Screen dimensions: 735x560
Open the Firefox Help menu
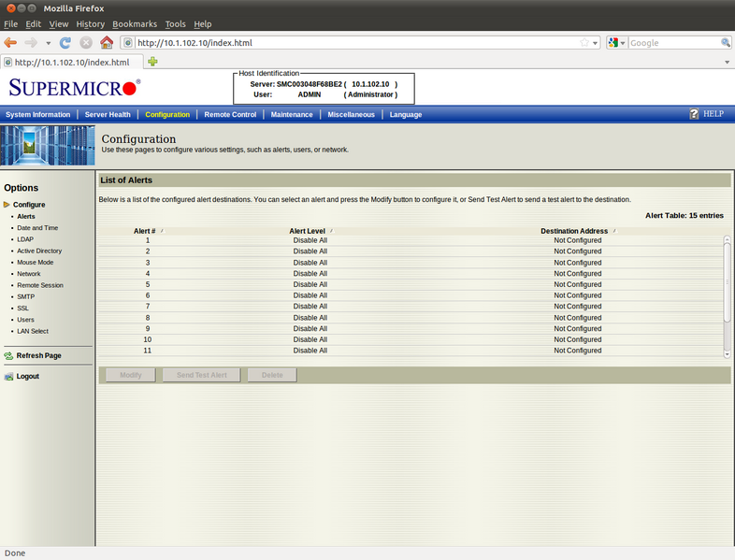pyautogui.click(x=203, y=24)
